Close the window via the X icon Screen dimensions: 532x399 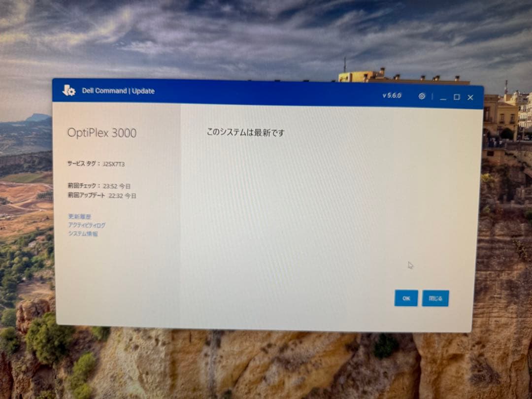[x=469, y=98]
